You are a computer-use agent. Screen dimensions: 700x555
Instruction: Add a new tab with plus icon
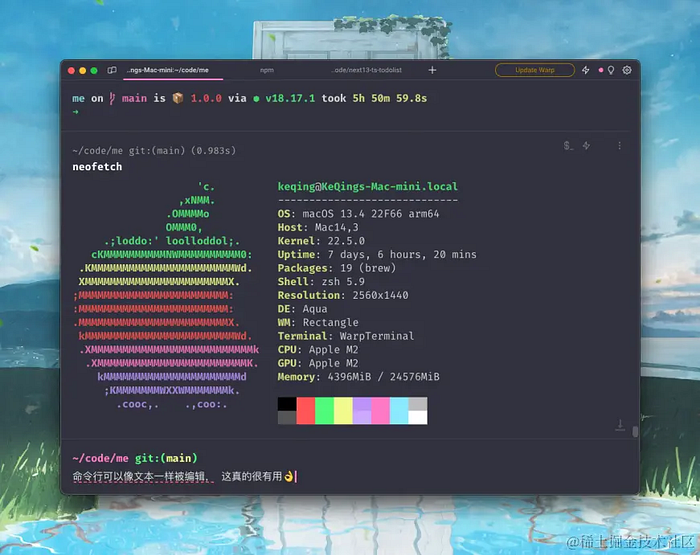point(432,70)
